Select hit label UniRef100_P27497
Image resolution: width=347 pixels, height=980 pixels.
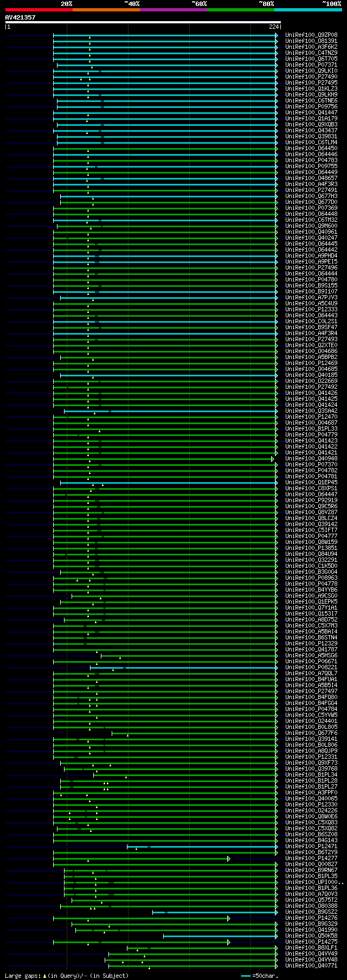click(x=311, y=691)
